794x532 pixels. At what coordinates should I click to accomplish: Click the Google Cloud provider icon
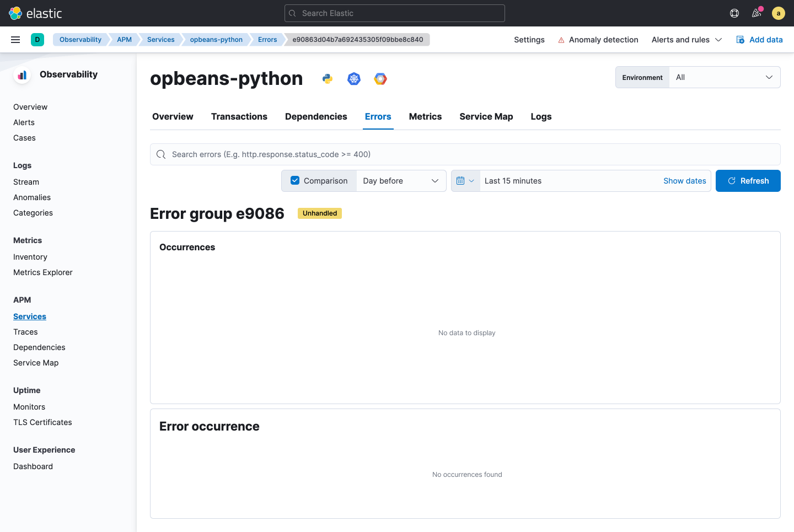[x=380, y=79]
